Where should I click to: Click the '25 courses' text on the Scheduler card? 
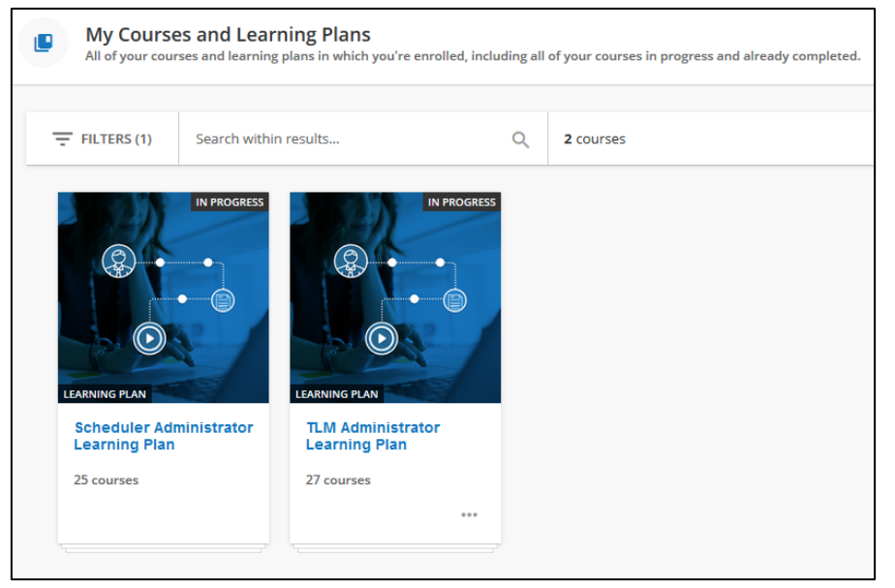[x=106, y=480]
